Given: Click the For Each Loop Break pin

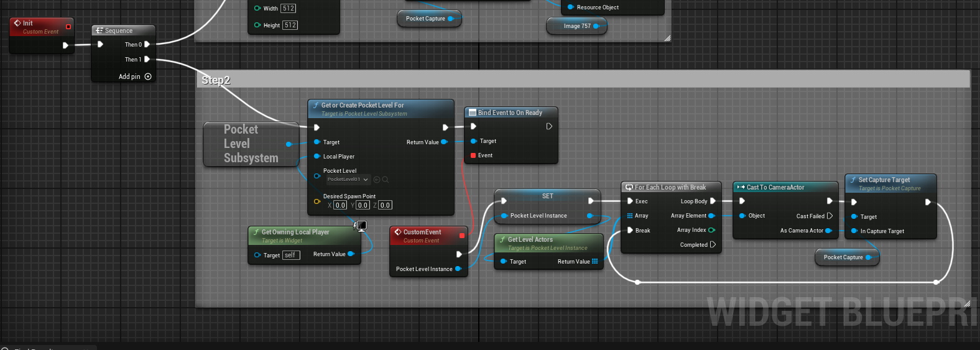Looking at the screenshot, I should coord(630,230).
